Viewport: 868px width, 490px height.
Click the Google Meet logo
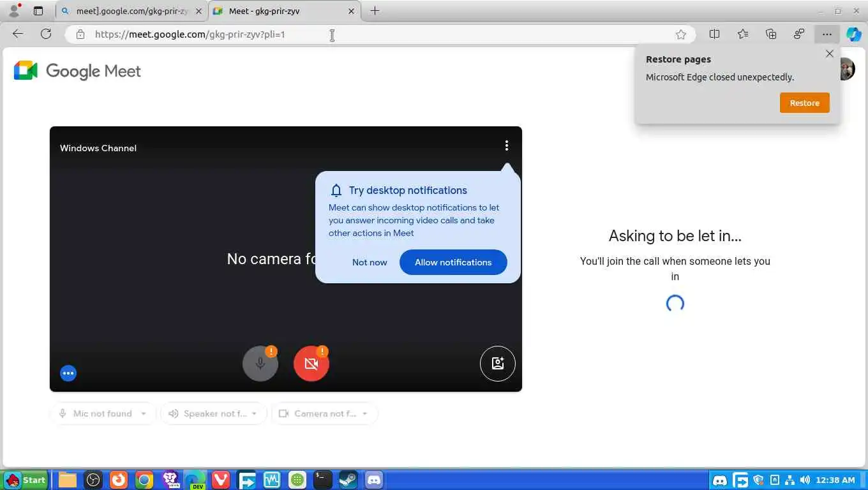77,71
